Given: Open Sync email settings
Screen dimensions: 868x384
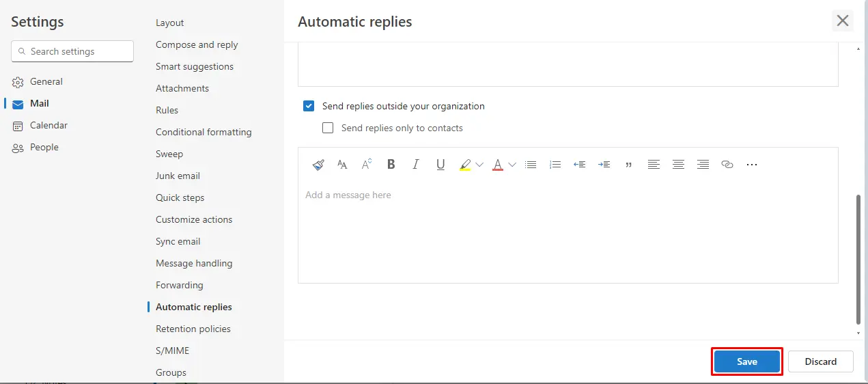Looking at the screenshot, I should [178, 241].
